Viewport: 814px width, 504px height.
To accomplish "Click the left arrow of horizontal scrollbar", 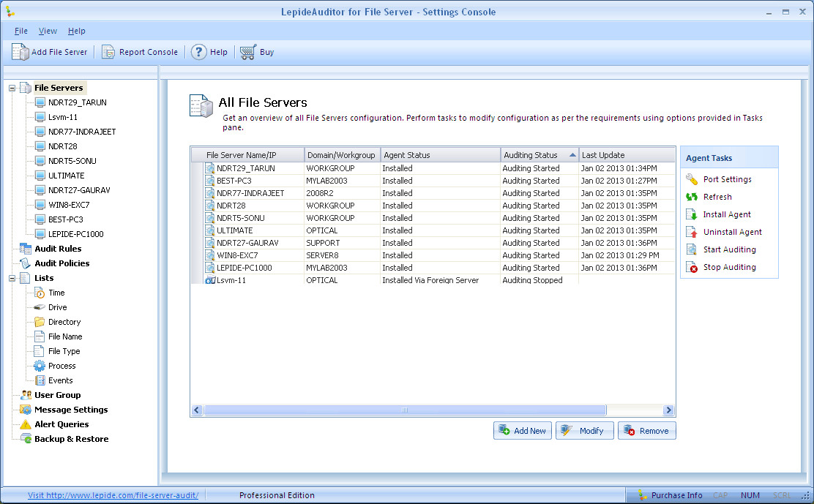I will tap(197, 410).
